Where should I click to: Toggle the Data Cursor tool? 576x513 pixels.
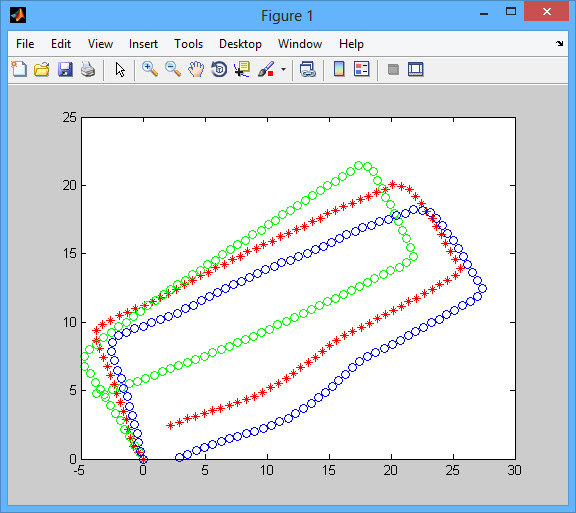click(x=242, y=69)
